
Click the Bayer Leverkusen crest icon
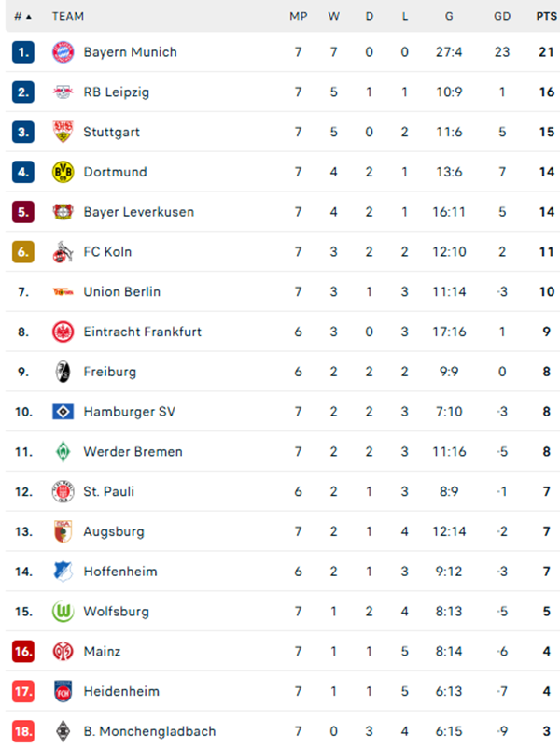click(63, 212)
